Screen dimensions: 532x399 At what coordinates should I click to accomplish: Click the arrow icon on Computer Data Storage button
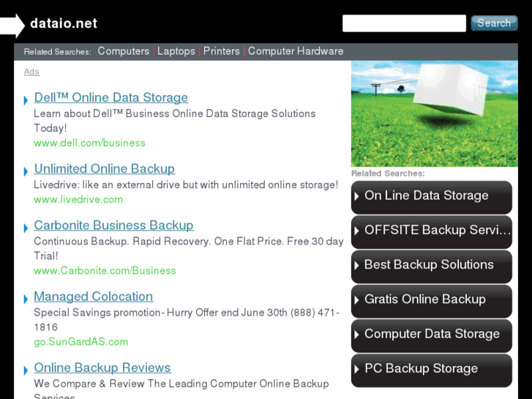click(x=356, y=335)
